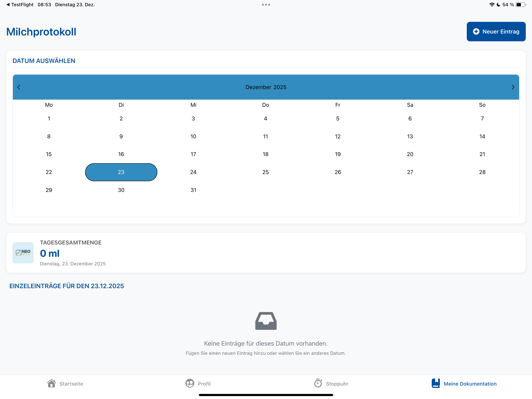Click the documentation book icon

pos(436,383)
